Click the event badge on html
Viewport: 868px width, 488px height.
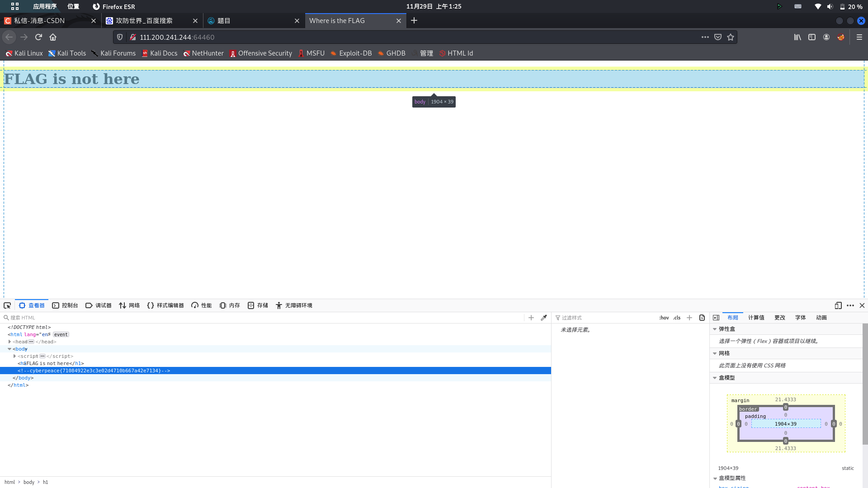click(x=61, y=334)
